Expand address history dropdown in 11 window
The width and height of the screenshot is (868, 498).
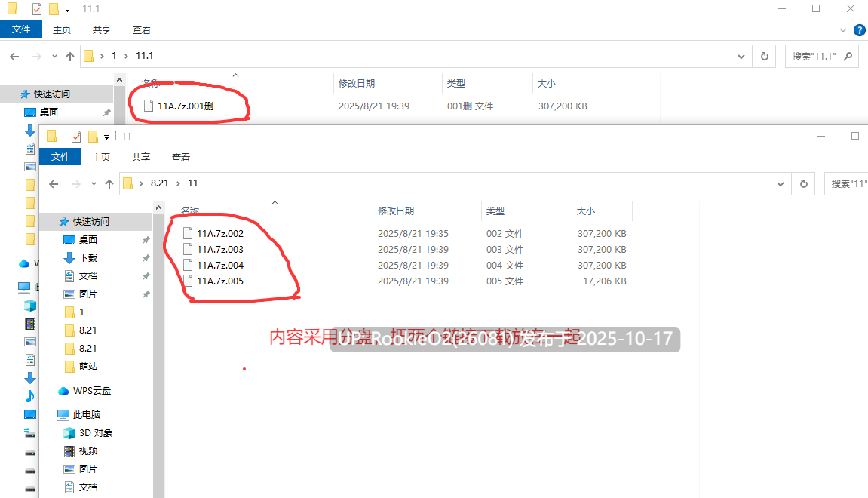pos(781,184)
